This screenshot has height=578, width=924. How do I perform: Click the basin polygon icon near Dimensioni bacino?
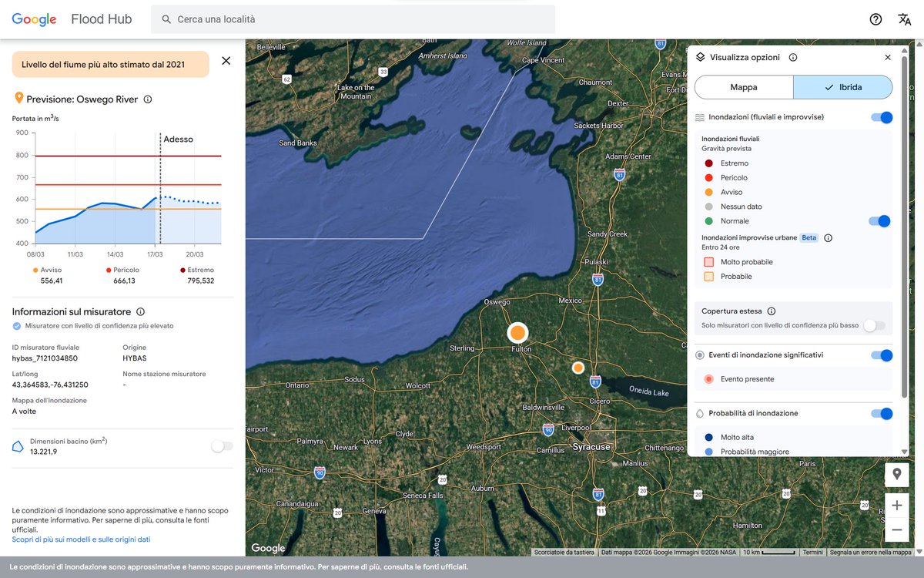pos(18,447)
